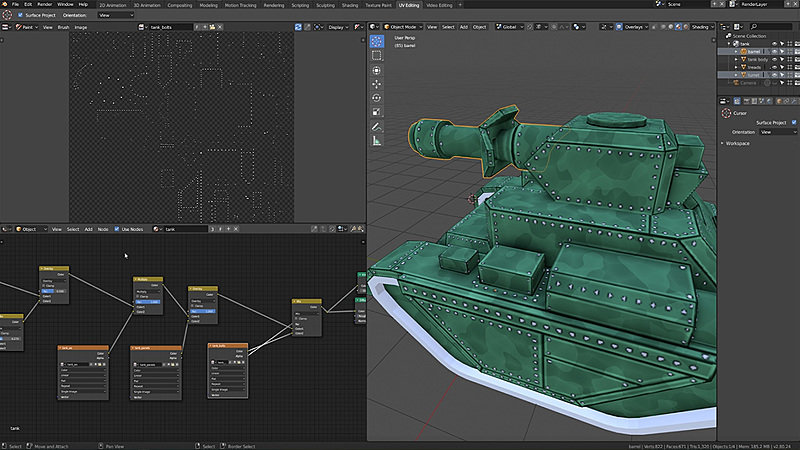Switch to the Texture Paint workspace tab

coord(378,5)
